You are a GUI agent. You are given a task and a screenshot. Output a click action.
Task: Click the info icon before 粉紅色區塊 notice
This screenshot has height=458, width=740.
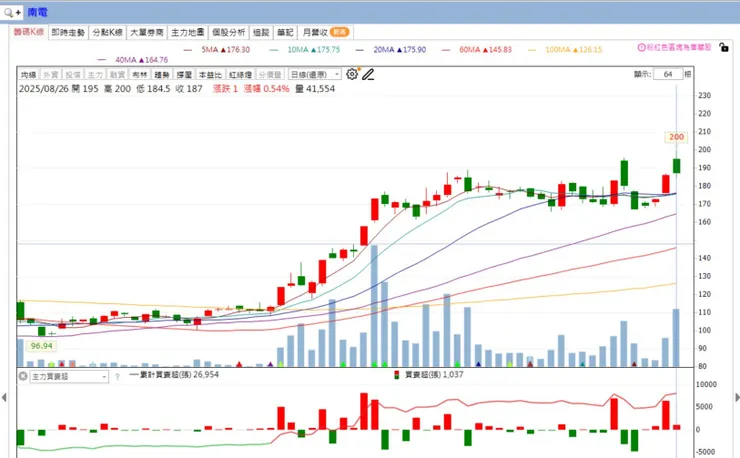pos(641,47)
